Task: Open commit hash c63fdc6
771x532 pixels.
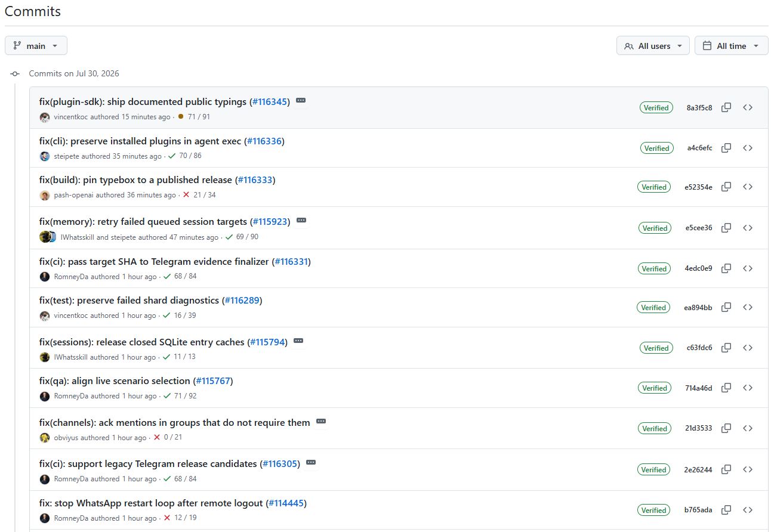Action: (699, 348)
